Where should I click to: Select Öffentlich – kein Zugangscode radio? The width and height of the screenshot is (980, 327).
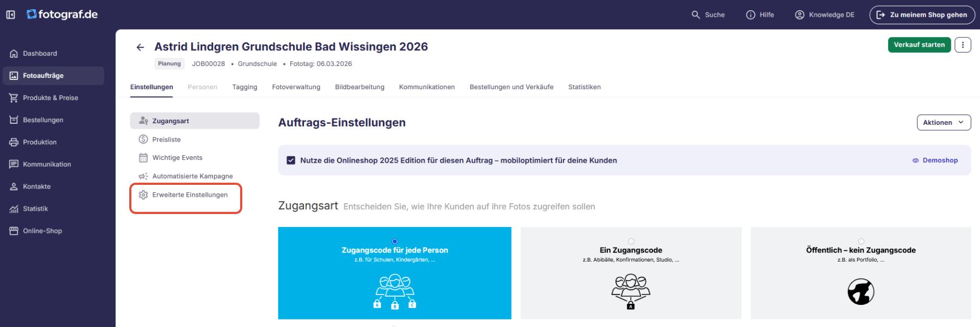pos(861,242)
